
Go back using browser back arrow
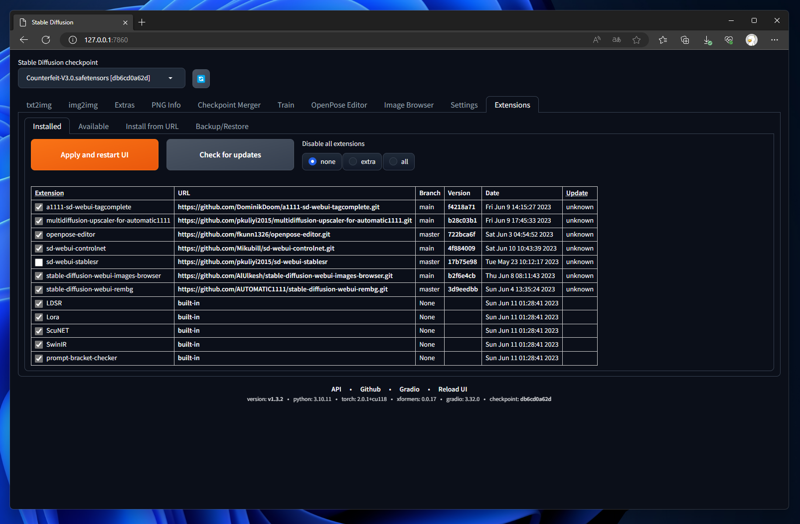click(x=24, y=40)
